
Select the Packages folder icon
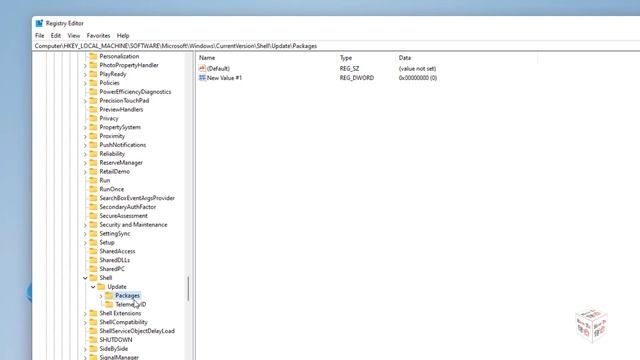pos(109,296)
